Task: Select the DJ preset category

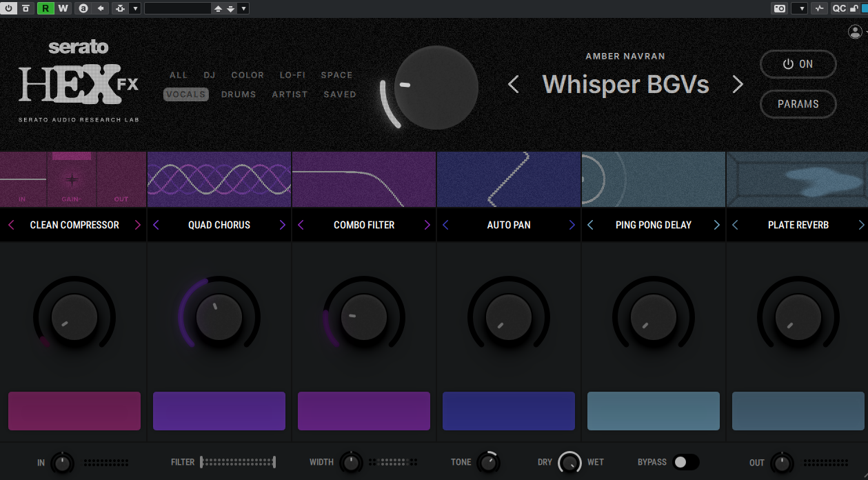Action: (210, 75)
